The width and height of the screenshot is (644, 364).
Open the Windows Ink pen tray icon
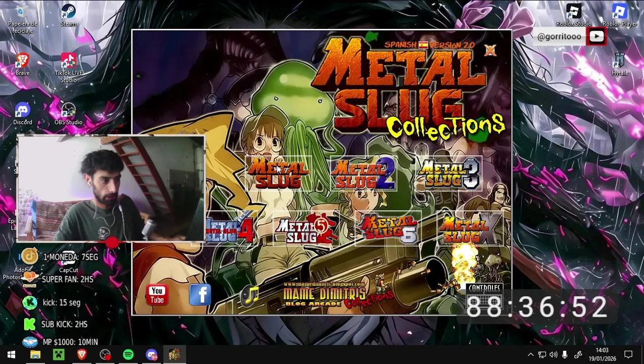[578, 355]
